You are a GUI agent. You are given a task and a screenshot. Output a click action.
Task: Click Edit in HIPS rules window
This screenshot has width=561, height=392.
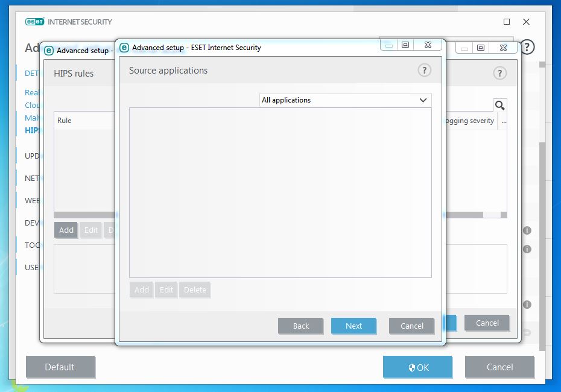pyautogui.click(x=91, y=230)
